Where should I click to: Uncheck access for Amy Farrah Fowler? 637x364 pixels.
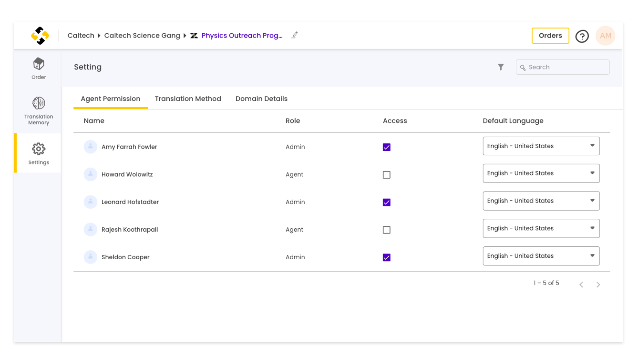point(387,147)
